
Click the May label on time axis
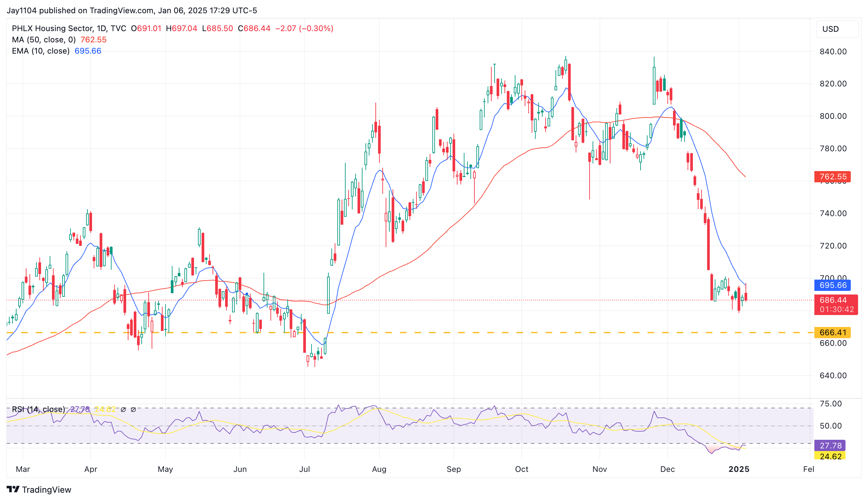(165, 469)
